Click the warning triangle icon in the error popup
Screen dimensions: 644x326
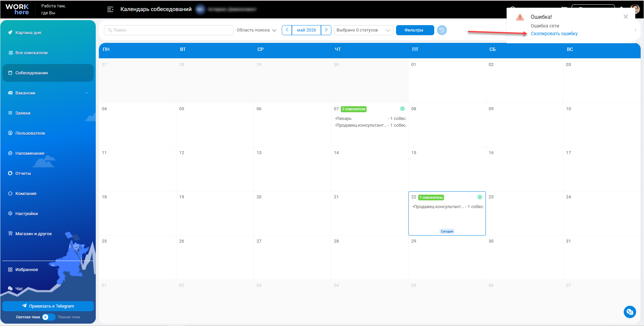pyautogui.click(x=520, y=17)
